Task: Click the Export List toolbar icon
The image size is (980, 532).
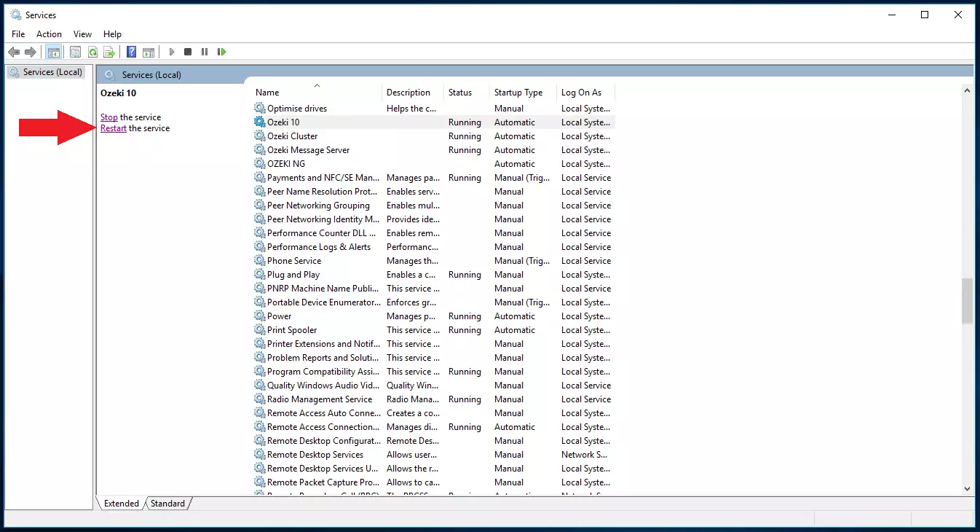Action: (109, 52)
